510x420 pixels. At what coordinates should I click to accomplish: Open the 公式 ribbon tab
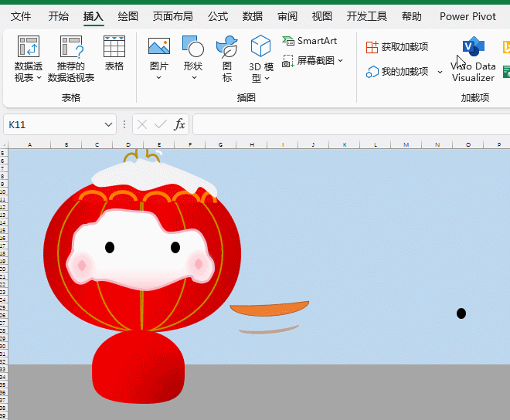click(x=218, y=16)
